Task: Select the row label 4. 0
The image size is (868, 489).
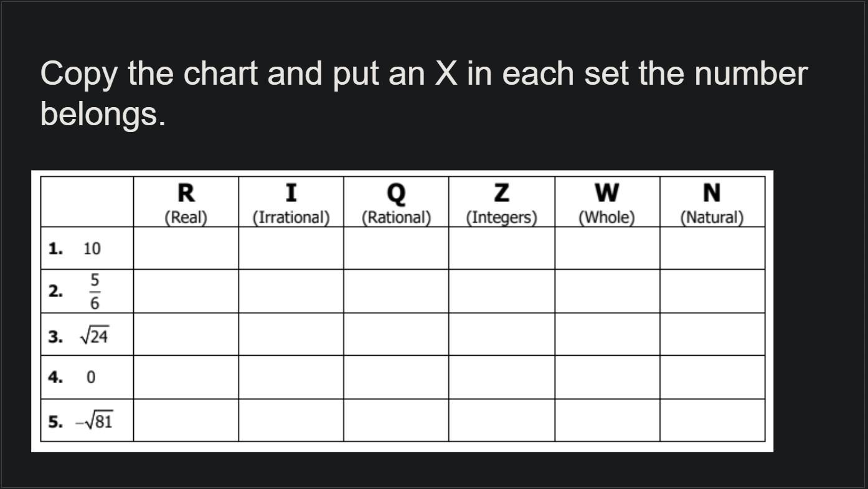Action: tap(72, 377)
